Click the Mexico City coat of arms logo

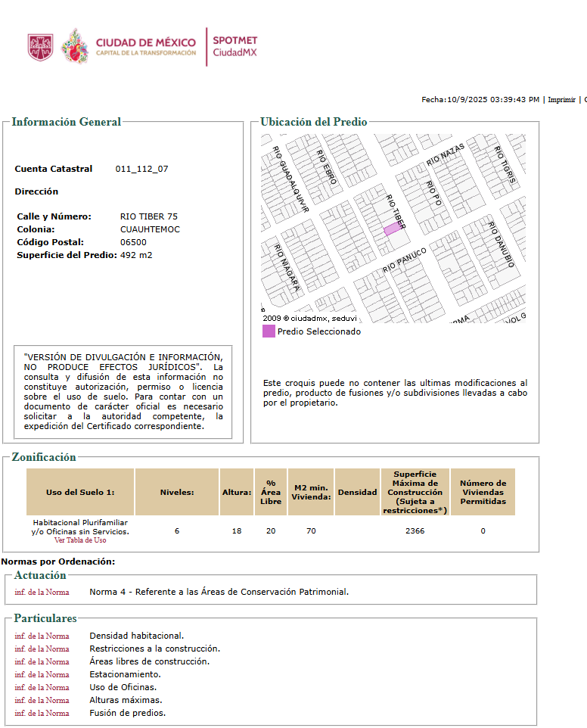[x=40, y=48]
